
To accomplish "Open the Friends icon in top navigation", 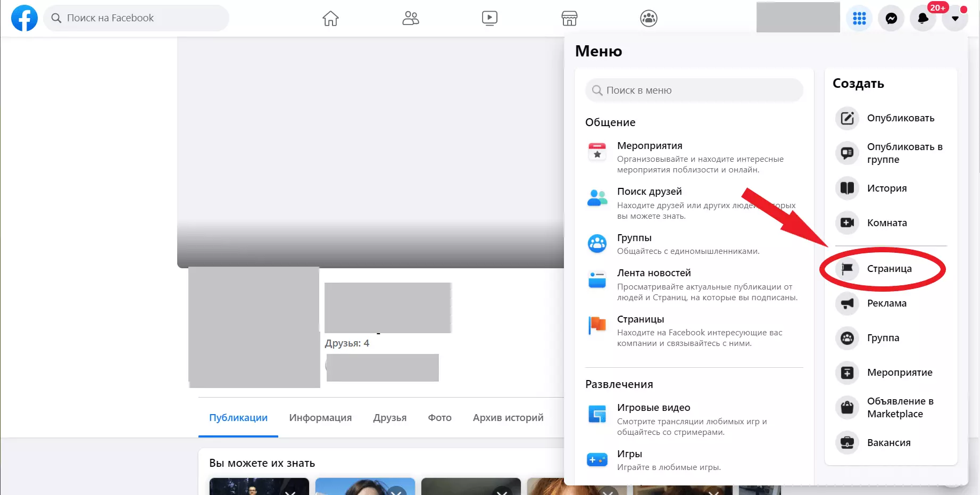I will (x=410, y=18).
